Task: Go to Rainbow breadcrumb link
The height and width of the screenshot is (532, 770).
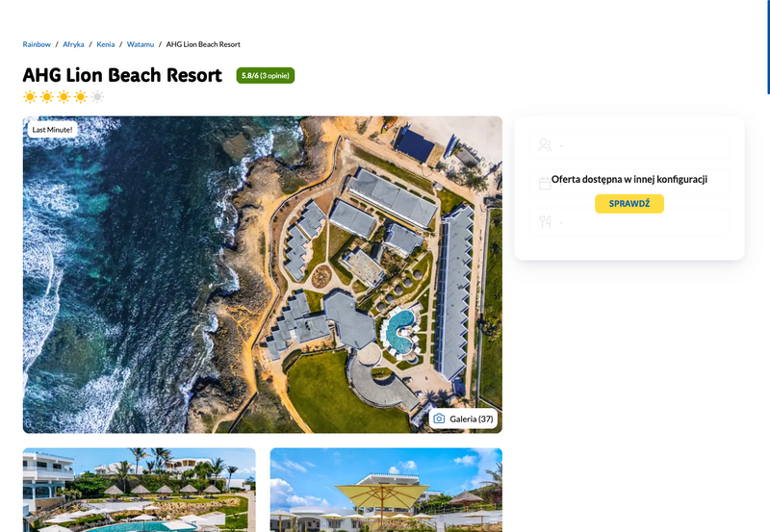Action: pyautogui.click(x=37, y=44)
